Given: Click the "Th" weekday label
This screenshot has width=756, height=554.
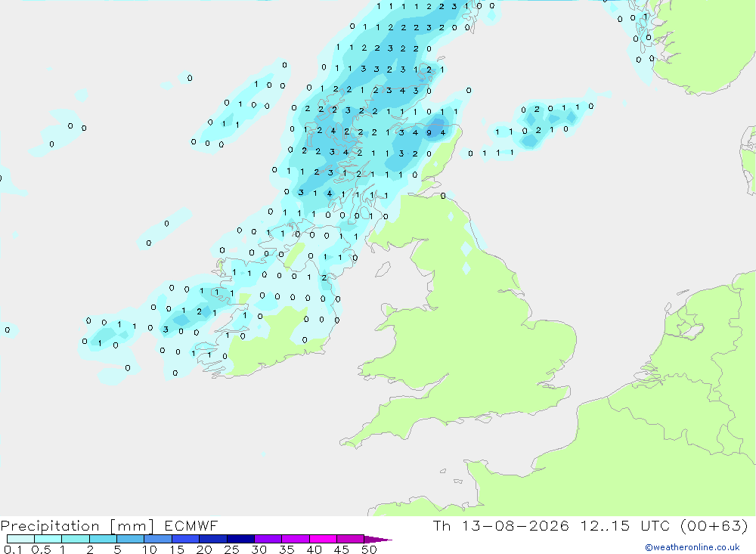Looking at the screenshot, I should coord(442,525).
